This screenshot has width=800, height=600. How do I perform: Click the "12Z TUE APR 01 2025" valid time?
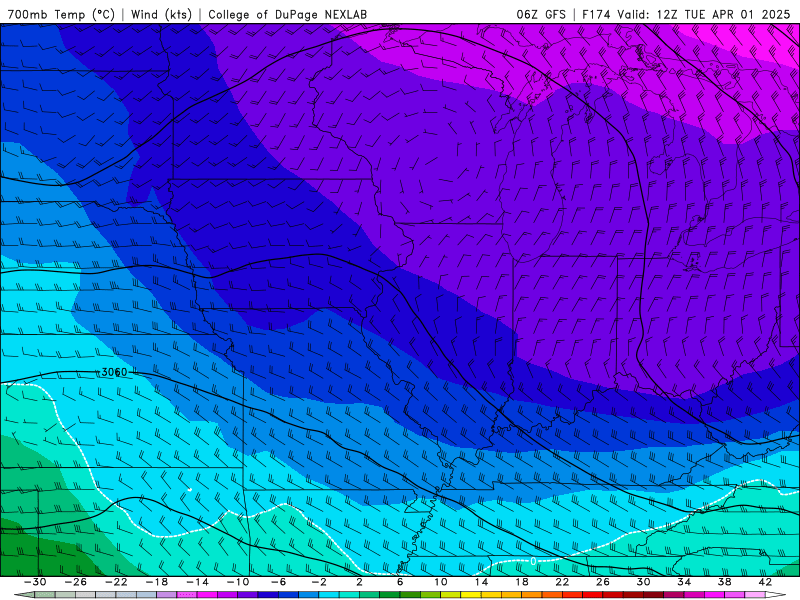point(723,14)
